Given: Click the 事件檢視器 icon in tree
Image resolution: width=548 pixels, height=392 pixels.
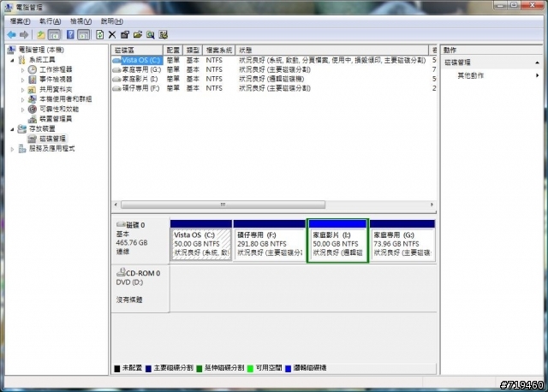Looking at the screenshot, I should 33,80.
